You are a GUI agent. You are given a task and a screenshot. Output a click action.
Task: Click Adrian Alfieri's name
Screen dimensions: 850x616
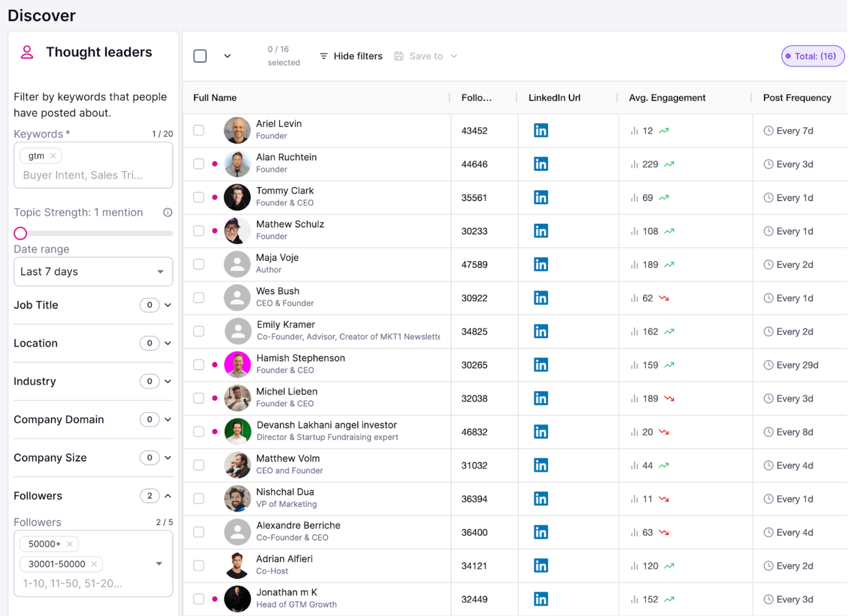coord(284,559)
